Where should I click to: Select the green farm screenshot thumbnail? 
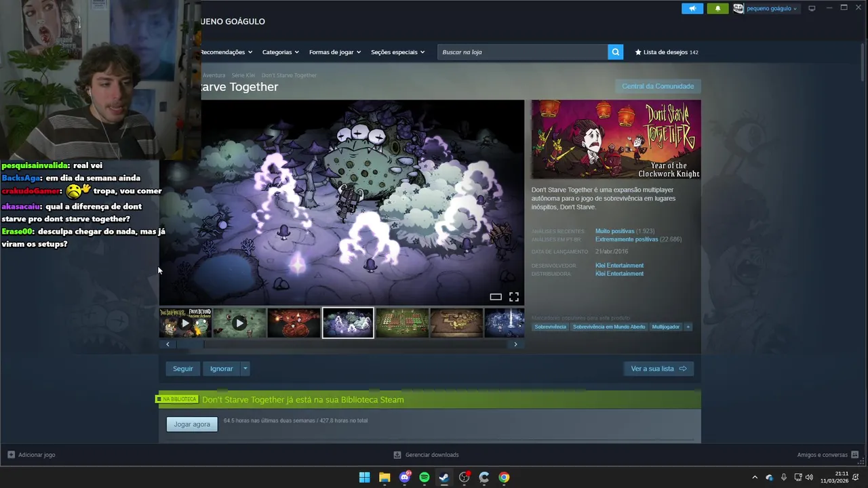click(x=402, y=323)
